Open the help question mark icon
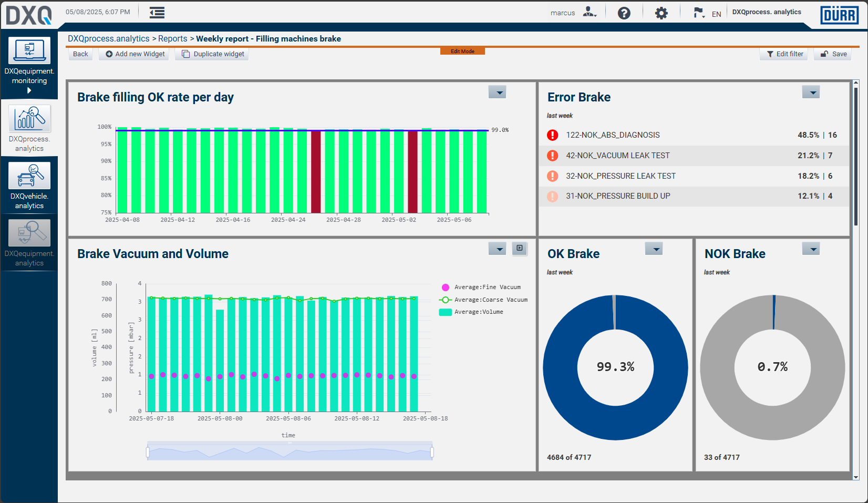The height and width of the screenshot is (503, 868). pyautogui.click(x=624, y=13)
